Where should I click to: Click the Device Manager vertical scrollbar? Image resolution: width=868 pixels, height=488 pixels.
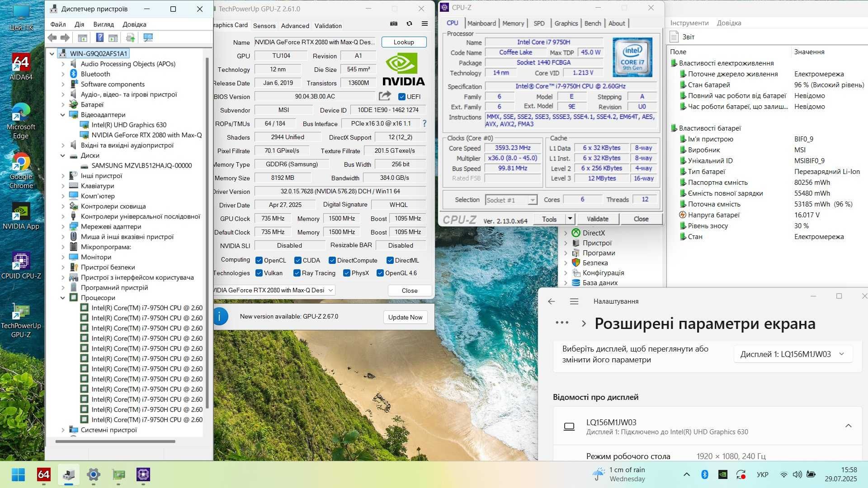pos(207,233)
